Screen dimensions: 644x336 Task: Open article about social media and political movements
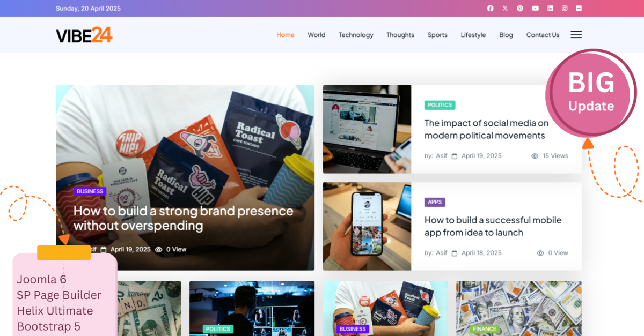click(487, 129)
